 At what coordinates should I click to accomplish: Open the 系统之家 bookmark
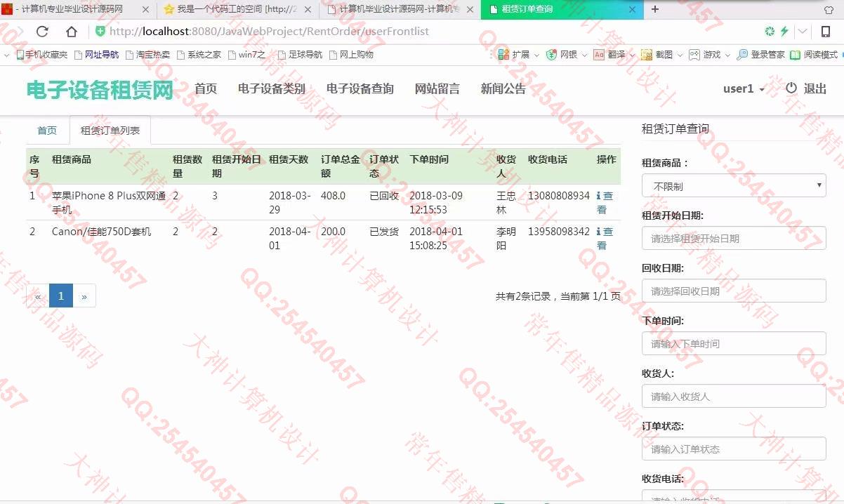199,55
